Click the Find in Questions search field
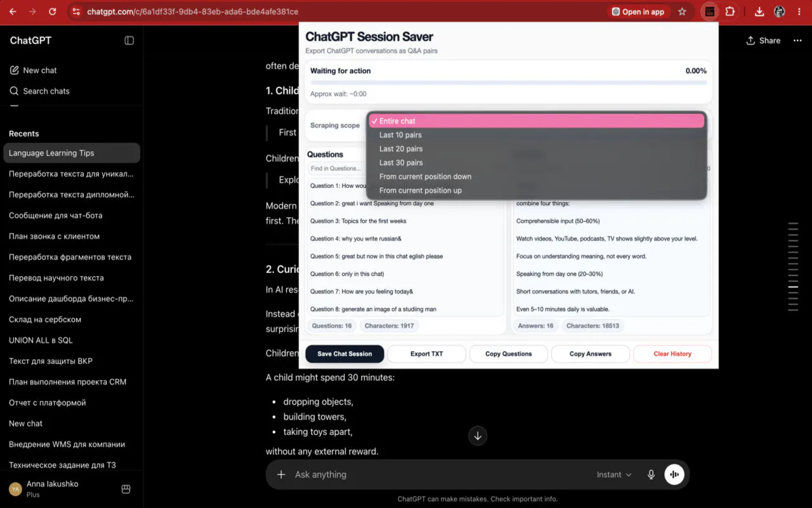Screen dimensions: 812x508 336,168
